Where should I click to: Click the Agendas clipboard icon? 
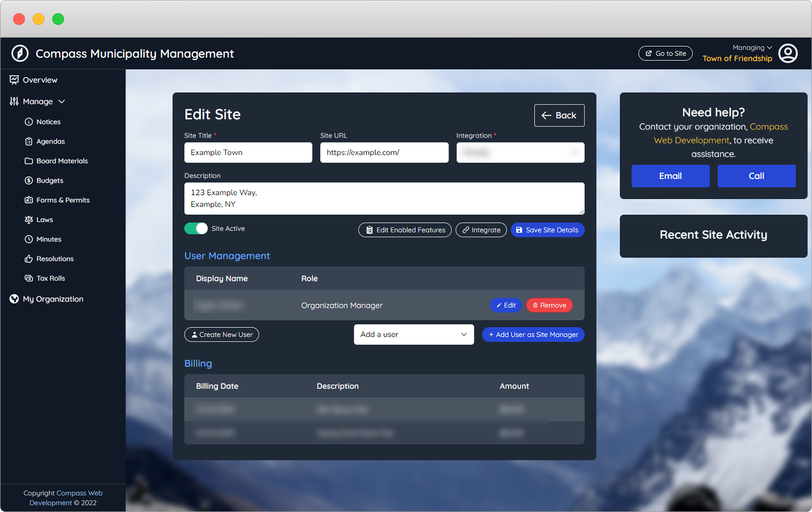coord(29,141)
